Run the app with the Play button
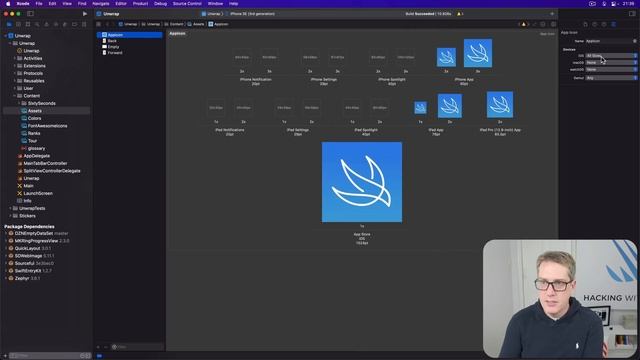The image size is (640, 360). 85,14
